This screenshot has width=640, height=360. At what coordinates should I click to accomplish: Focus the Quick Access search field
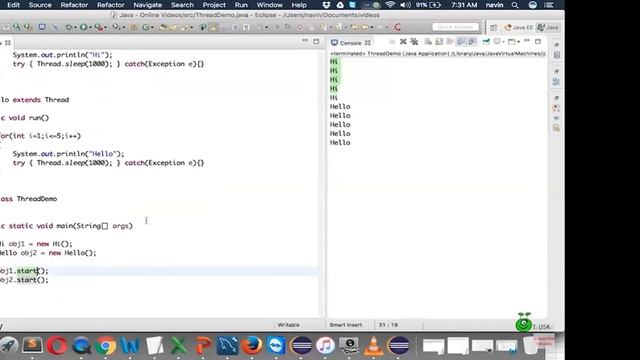[455, 27]
